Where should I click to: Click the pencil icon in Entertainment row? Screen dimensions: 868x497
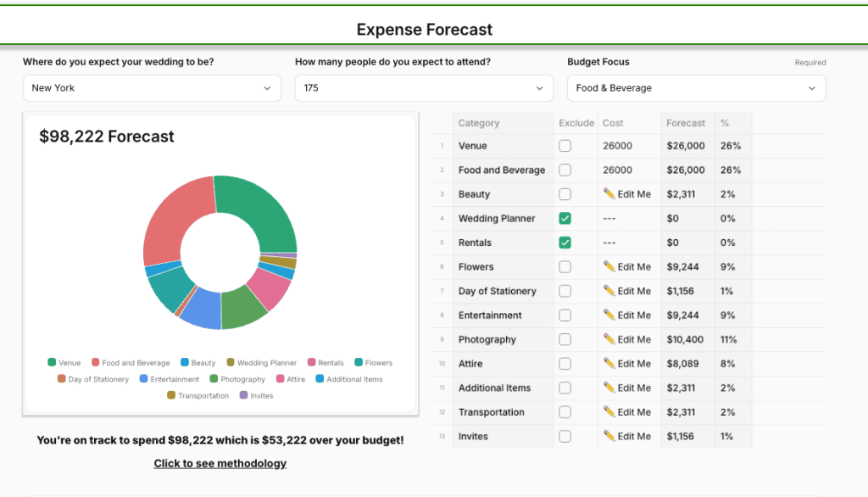pyautogui.click(x=609, y=316)
